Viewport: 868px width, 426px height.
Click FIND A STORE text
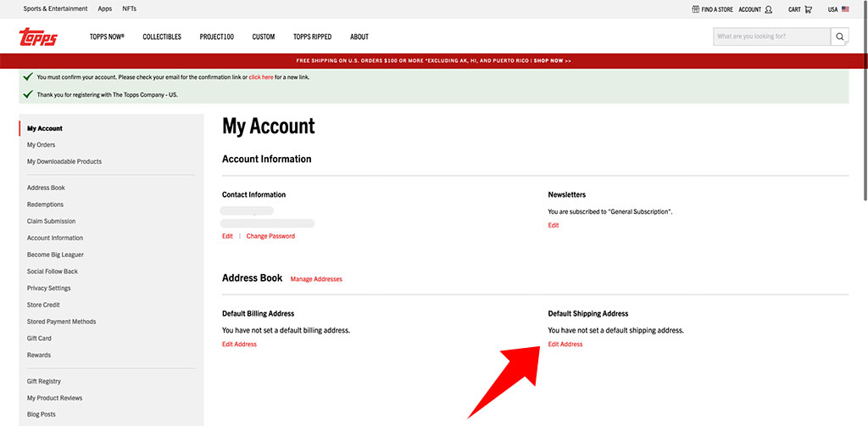click(717, 9)
